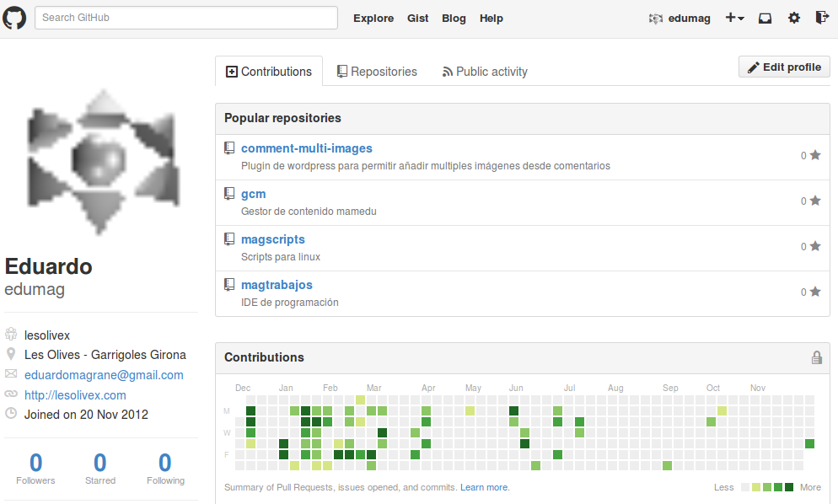The image size is (838, 504).
Task: Focus the Search GitHub input field
Action: [185, 18]
